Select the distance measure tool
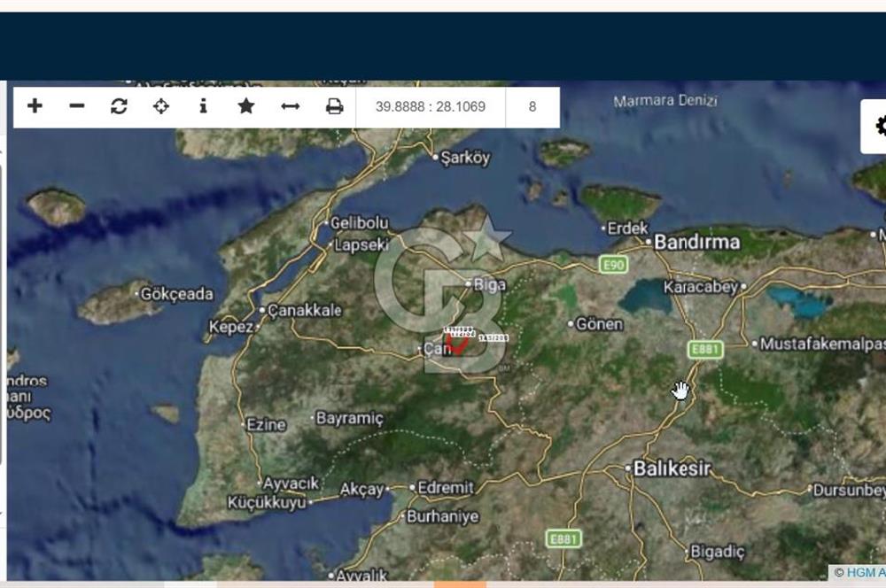The image size is (886, 588). pyautogui.click(x=290, y=106)
